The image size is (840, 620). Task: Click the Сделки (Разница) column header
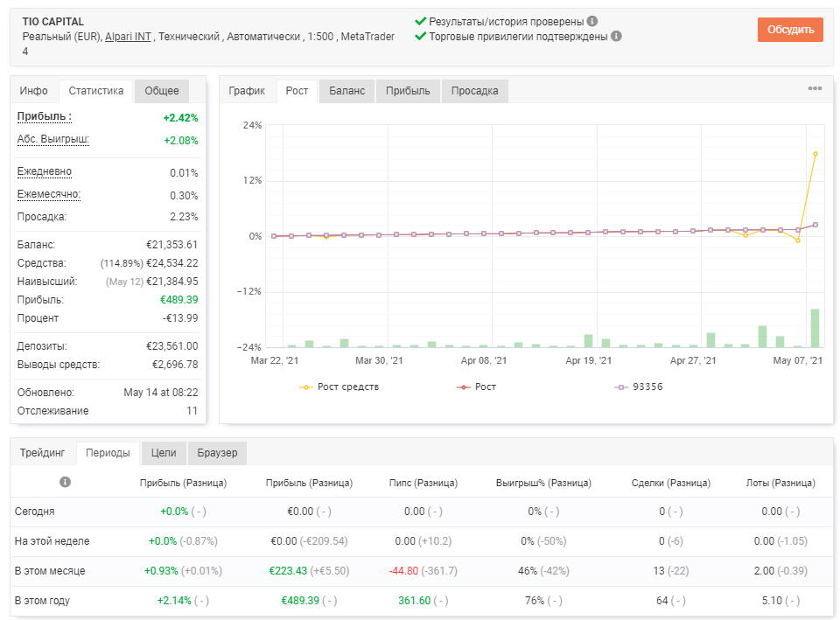pyautogui.click(x=671, y=483)
